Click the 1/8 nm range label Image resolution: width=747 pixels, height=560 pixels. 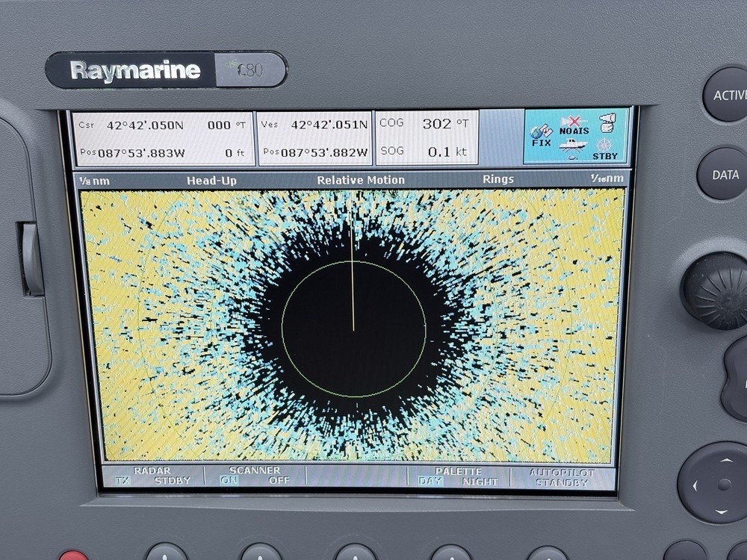click(94, 181)
